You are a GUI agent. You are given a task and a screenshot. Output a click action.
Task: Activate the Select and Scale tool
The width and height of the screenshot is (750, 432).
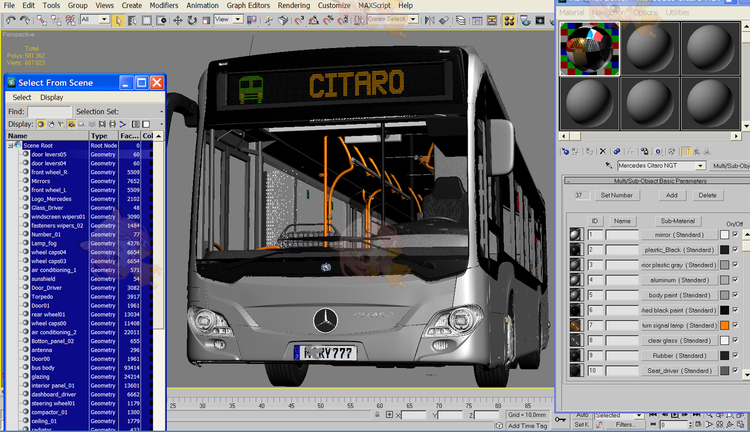pyautogui.click(x=206, y=21)
